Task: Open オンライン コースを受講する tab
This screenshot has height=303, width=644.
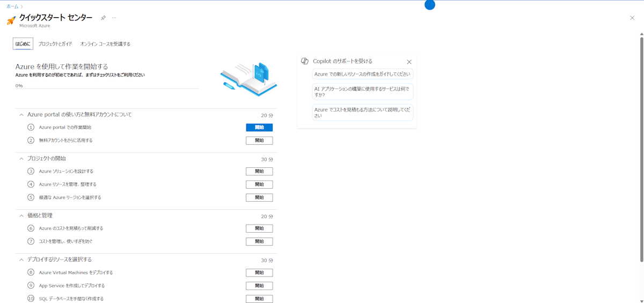Action: pyautogui.click(x=105, y=43)
